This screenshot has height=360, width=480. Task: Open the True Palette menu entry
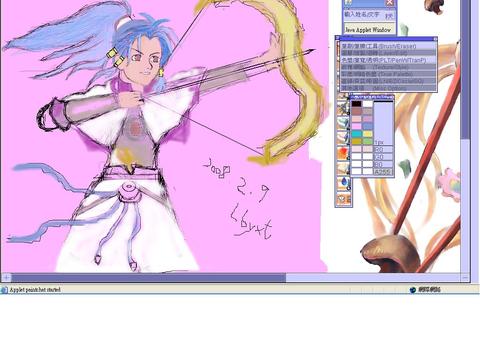[x=388, y=74]
